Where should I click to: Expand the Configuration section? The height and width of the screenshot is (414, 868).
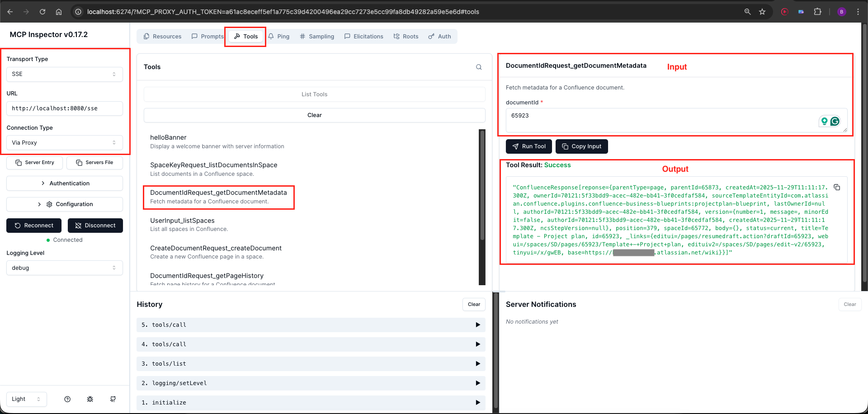pos(64,204)
